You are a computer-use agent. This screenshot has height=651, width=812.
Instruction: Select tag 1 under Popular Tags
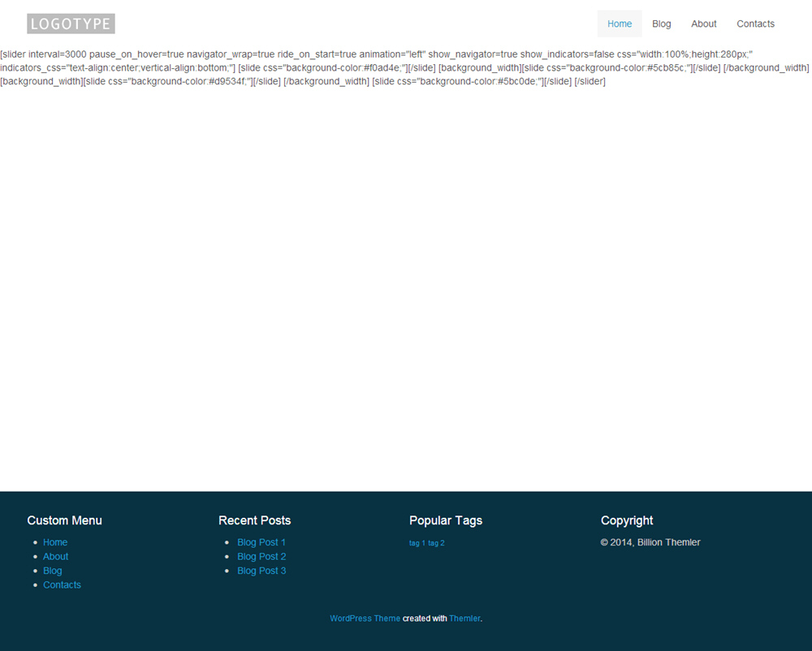click(x=417, y=543)
